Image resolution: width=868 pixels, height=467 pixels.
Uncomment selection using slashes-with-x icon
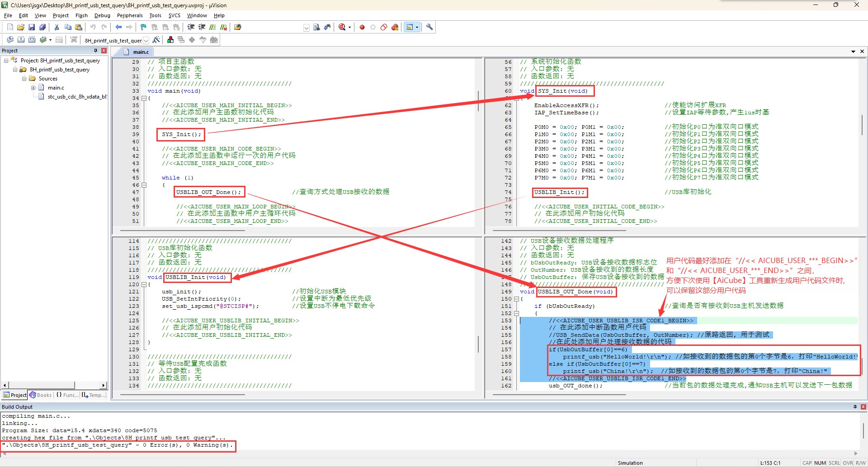tap(223, 27)
